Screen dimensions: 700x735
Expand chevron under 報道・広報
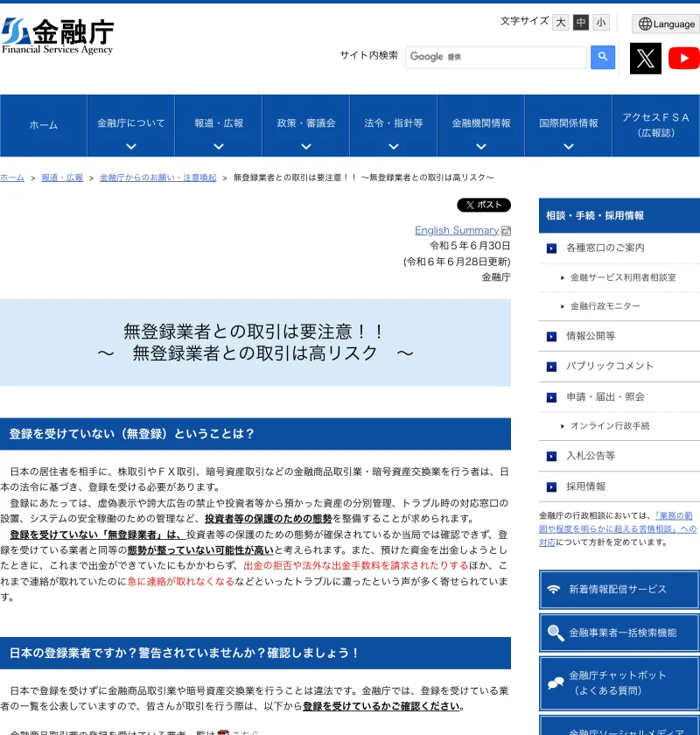tap(219, 146)
